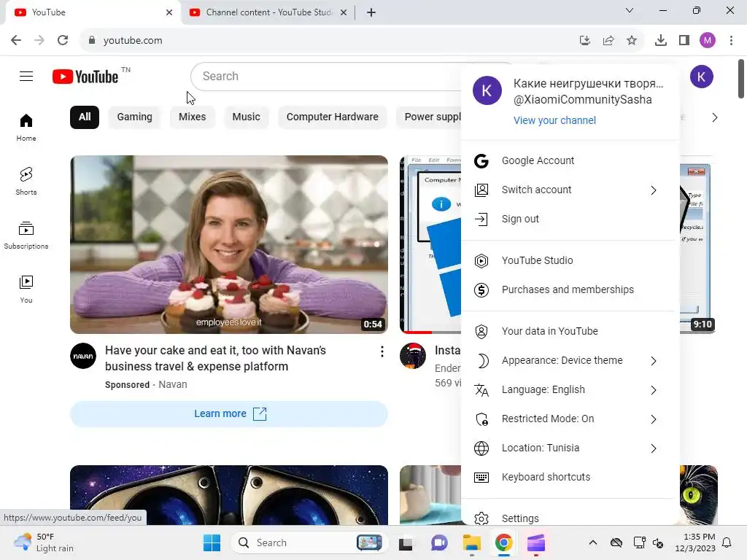This screenshot has height=560, width=747.
Task: Click the Santa hat channel avatar
Action: [x=413, y=356]
